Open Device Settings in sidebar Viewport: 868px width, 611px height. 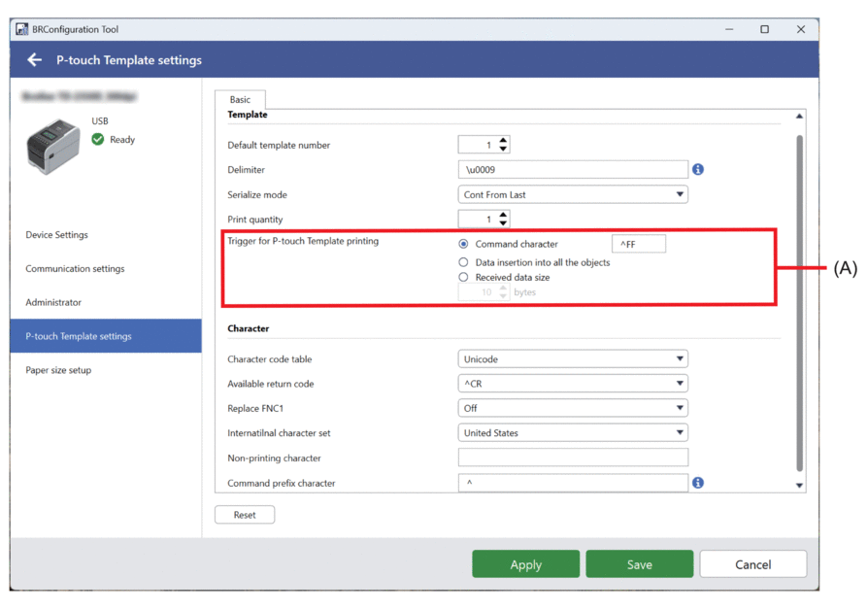(56, 235)
